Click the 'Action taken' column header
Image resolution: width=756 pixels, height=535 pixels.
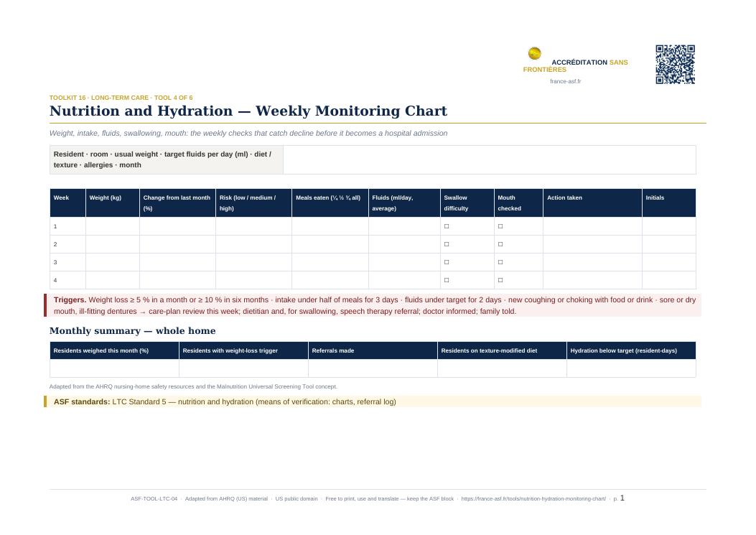pos(592,203)
